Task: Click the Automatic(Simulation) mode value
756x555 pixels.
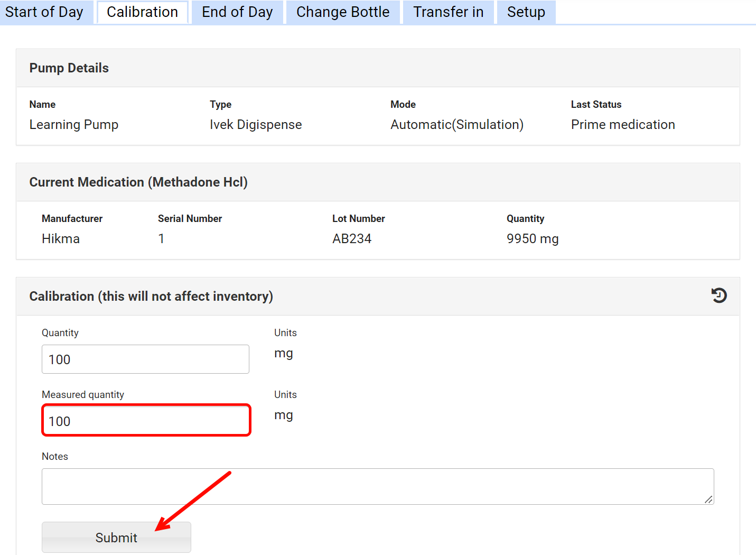Action: (457, 125)
